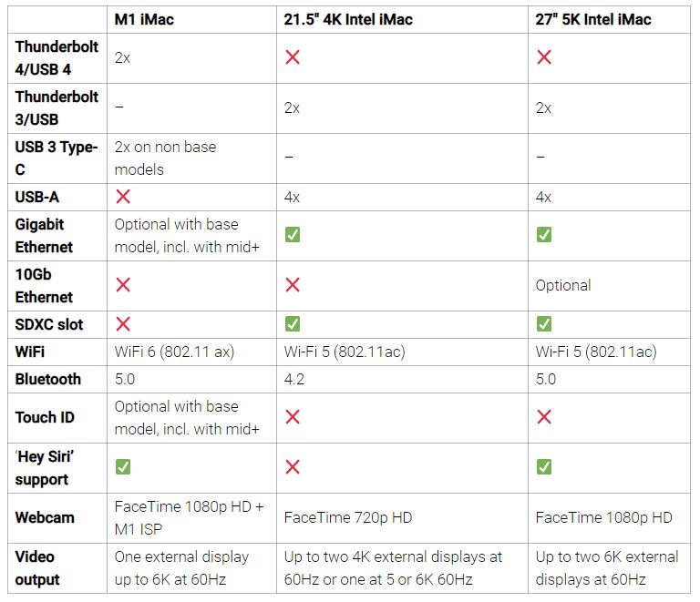Click the 27" iMac 'Hey Siri' green checkmark
This screenshot has height=602, width=700.
[544, 467]
